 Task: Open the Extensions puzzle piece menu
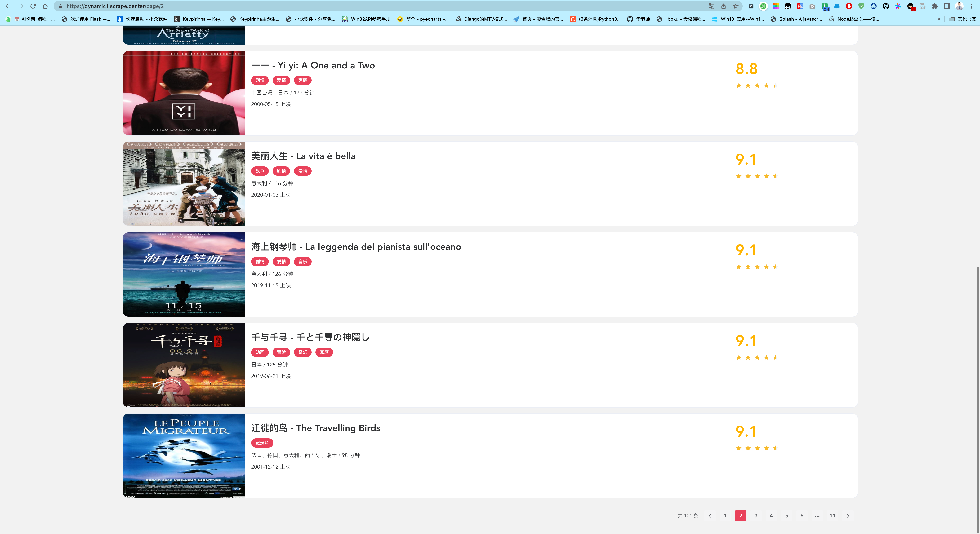pos(935,6)
